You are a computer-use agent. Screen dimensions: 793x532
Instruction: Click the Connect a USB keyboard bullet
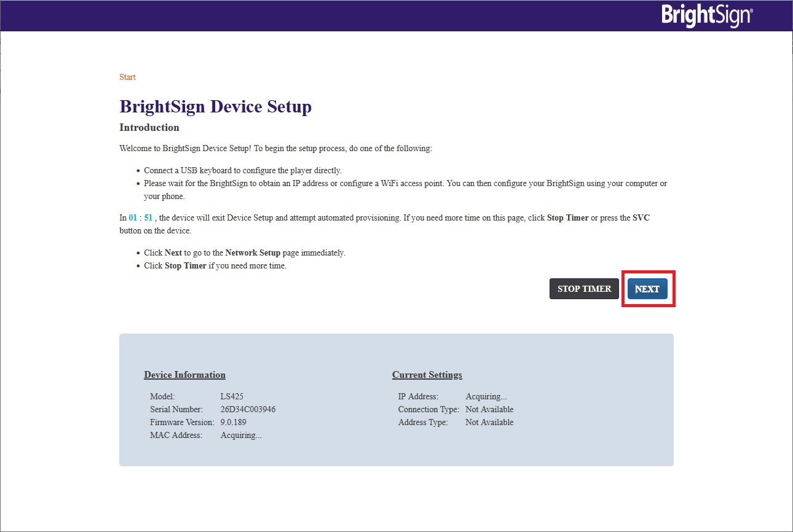tap(243, 170)
